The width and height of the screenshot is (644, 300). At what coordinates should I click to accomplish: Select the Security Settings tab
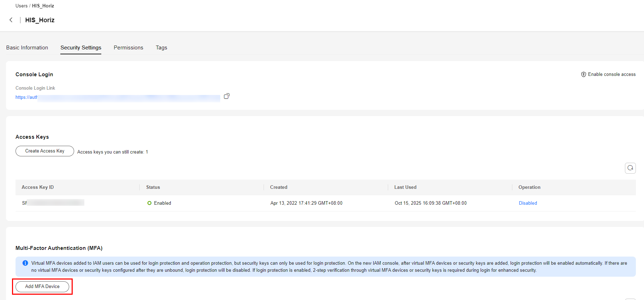tap(81, 48)
